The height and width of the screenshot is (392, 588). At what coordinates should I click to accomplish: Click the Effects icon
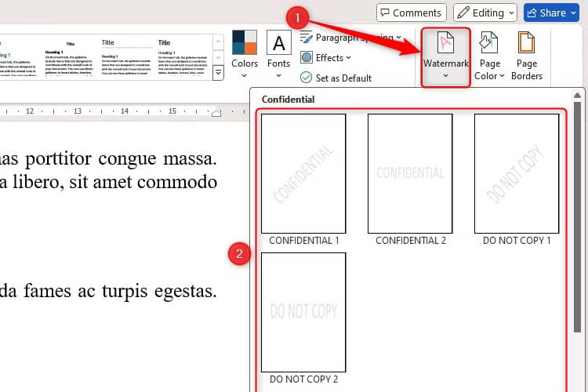[x=307, y=57]
